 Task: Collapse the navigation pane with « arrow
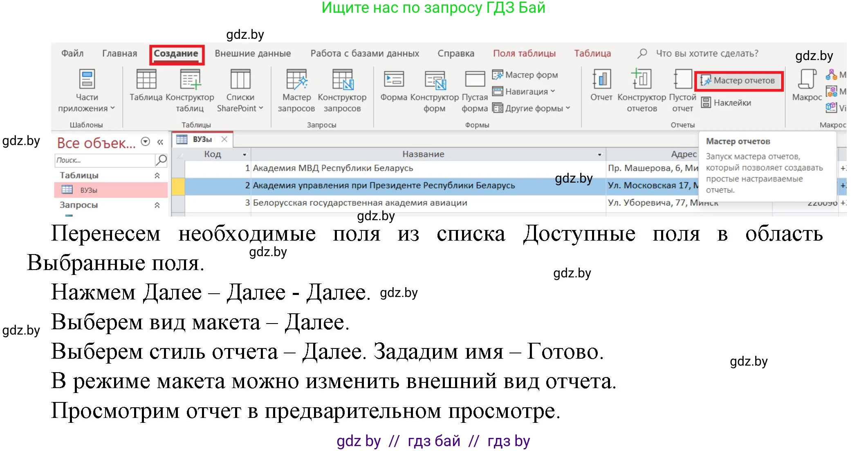click(x=160, y=141)
